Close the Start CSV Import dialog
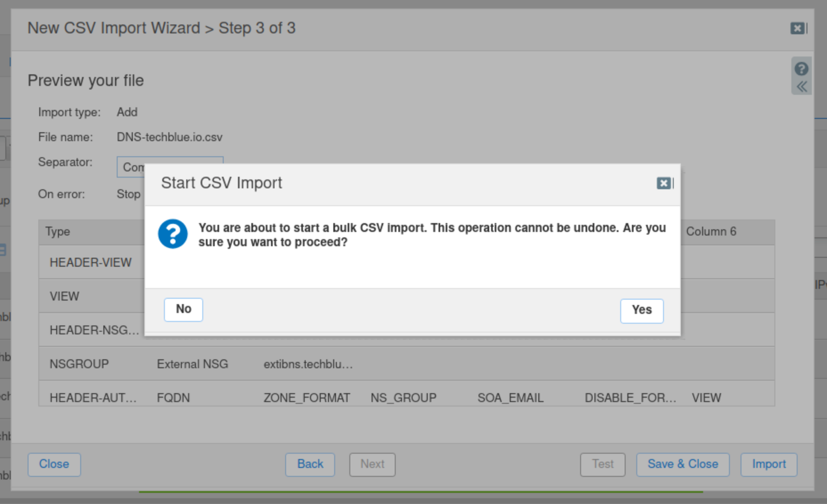 tap(664, 183)
